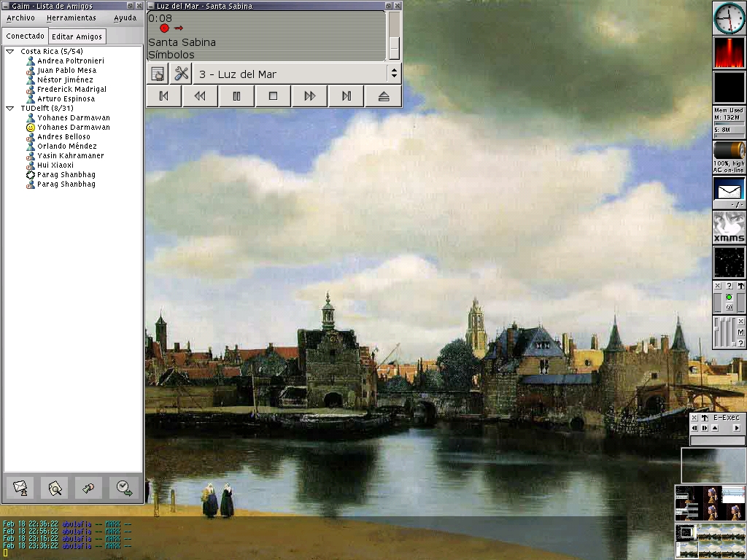The image size is (747, 560).
Task: Skip to next track in player
Action: click(x=347, y=96)
